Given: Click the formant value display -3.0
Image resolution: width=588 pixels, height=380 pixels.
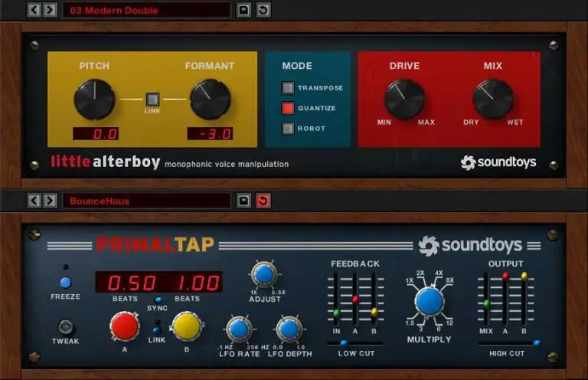Looking at the screenshot, I should click(211, 134).
